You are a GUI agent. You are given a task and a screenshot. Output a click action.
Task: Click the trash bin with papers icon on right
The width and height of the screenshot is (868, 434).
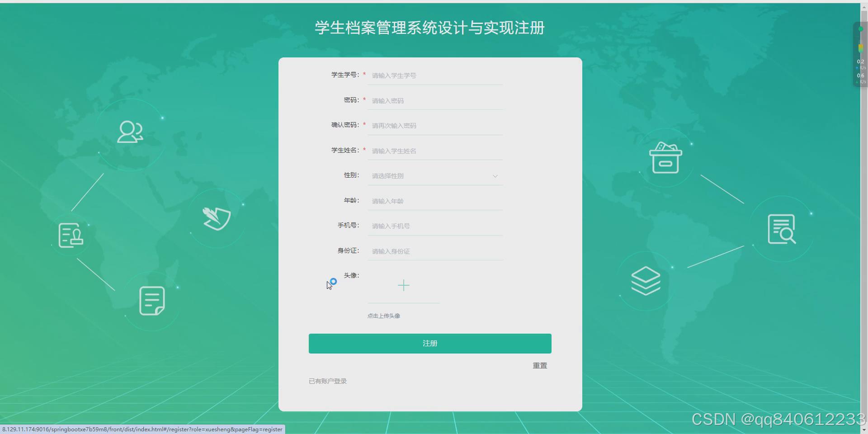tap(666, 158)
